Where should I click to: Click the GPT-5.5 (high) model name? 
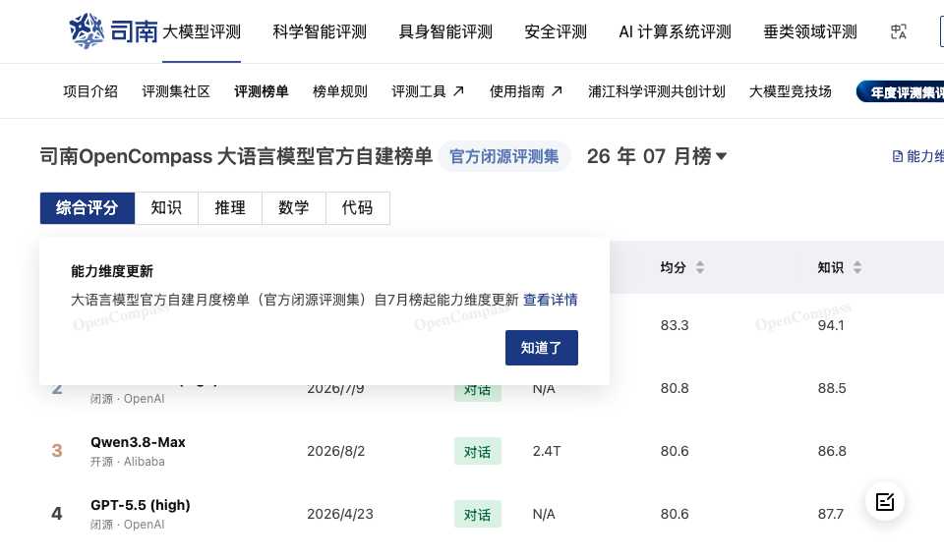pyautogui.click(x=141, y=505)
